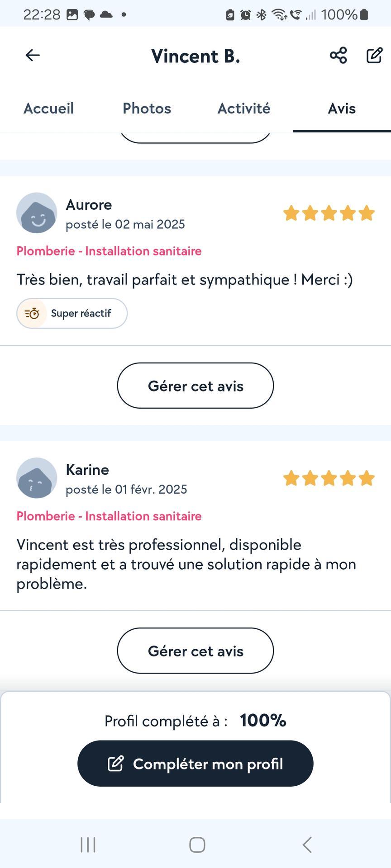Share Vincent B.'s profile
Screen dimensions: 391x868
[338, 55]
